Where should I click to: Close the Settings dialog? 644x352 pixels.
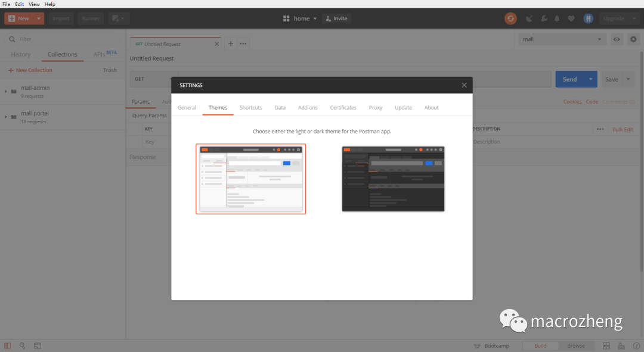click(464, 85)
